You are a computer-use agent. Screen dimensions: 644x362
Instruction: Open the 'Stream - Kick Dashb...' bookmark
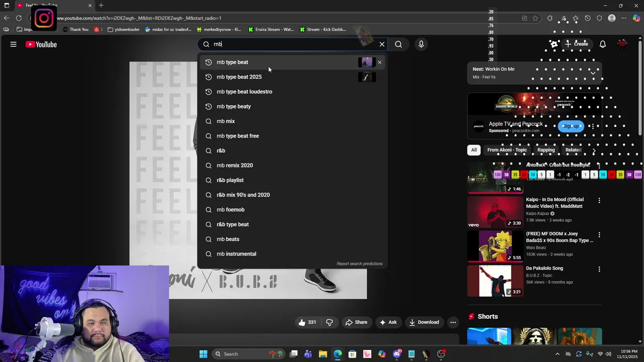pos(323,30)
